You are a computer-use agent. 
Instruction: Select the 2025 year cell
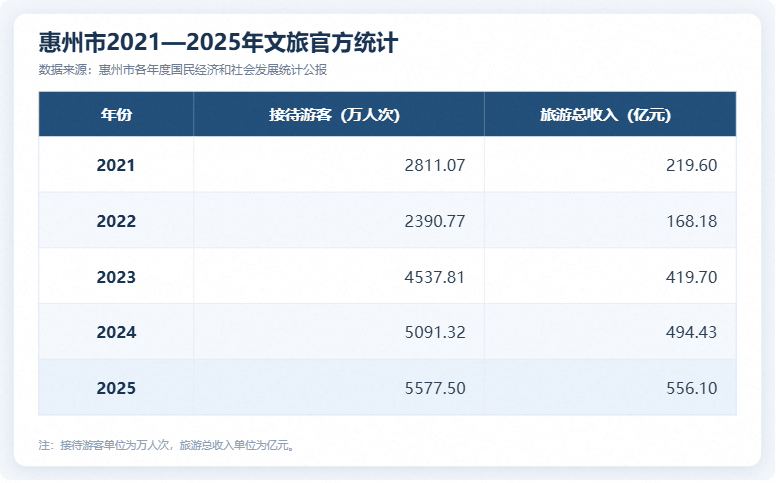tap(116, 388)
